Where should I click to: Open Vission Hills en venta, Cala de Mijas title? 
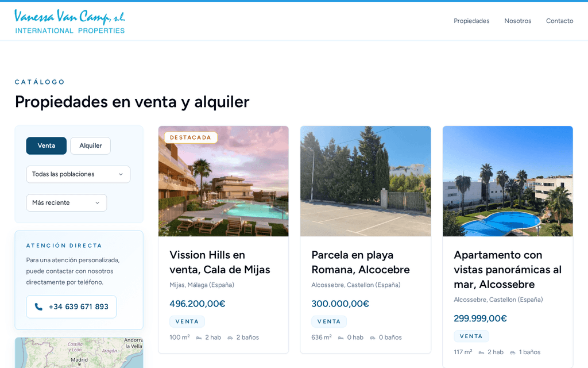(220, 262)
